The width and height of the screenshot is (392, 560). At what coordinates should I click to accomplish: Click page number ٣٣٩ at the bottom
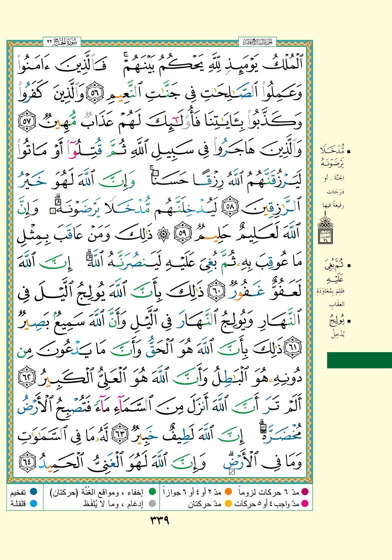(159, 521)
